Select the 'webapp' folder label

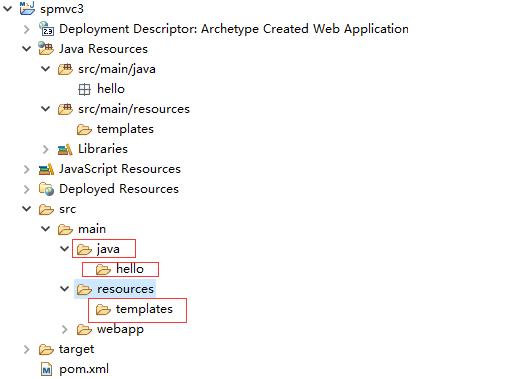120,329
